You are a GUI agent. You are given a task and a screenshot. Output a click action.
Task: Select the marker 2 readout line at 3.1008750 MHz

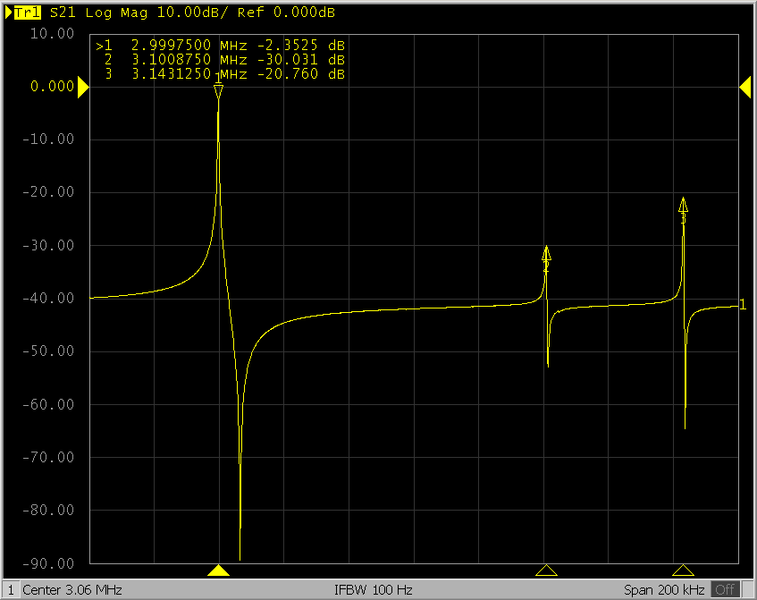[x=224, y=60]
